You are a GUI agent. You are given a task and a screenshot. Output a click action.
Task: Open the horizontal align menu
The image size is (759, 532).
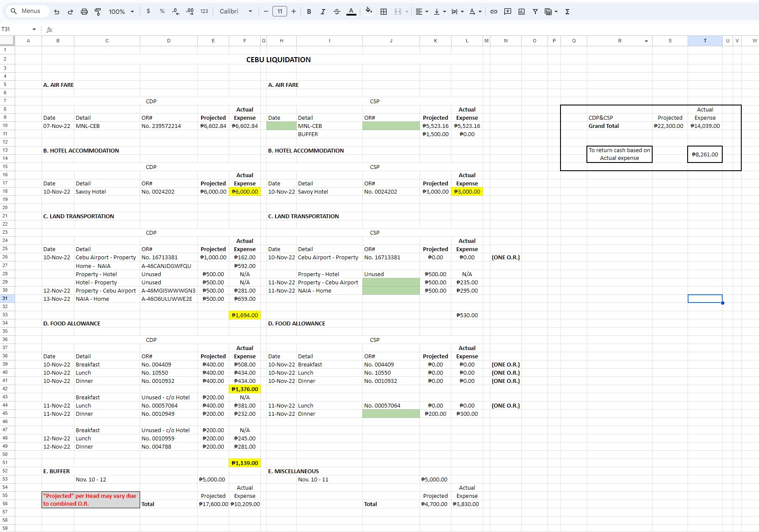pos(422,12)
